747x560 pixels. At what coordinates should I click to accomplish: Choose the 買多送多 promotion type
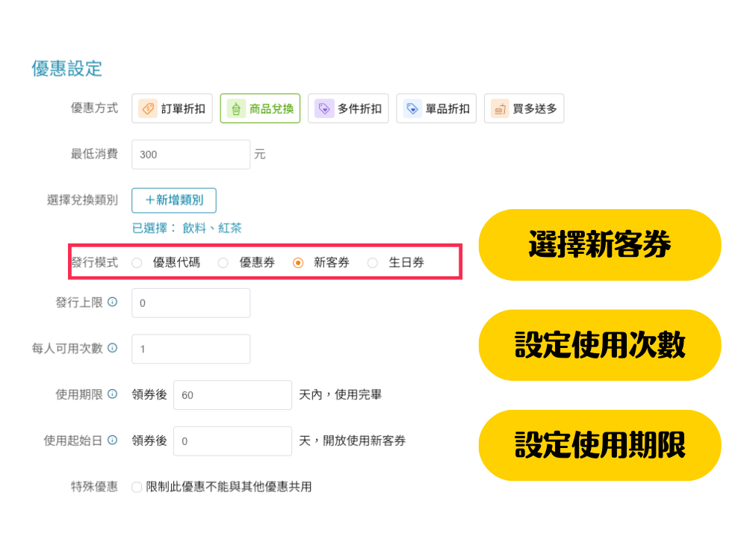tap(524, 108)
